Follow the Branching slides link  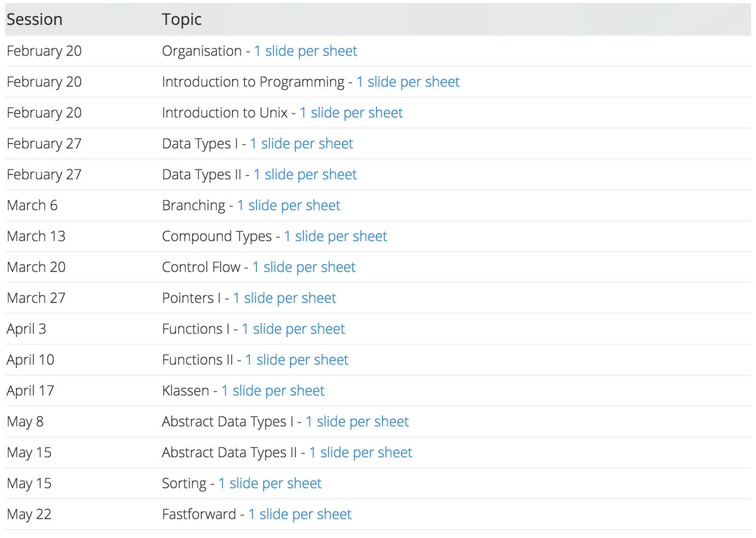coord(289,206)
